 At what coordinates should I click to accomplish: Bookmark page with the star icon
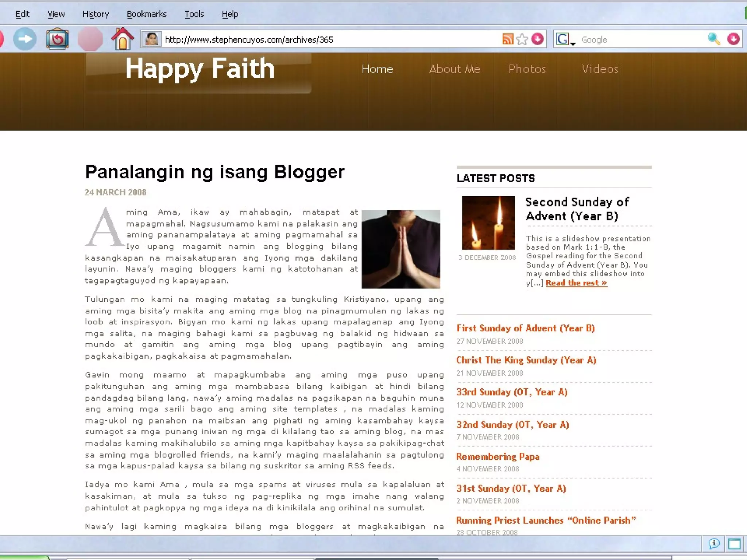(522, 39)
